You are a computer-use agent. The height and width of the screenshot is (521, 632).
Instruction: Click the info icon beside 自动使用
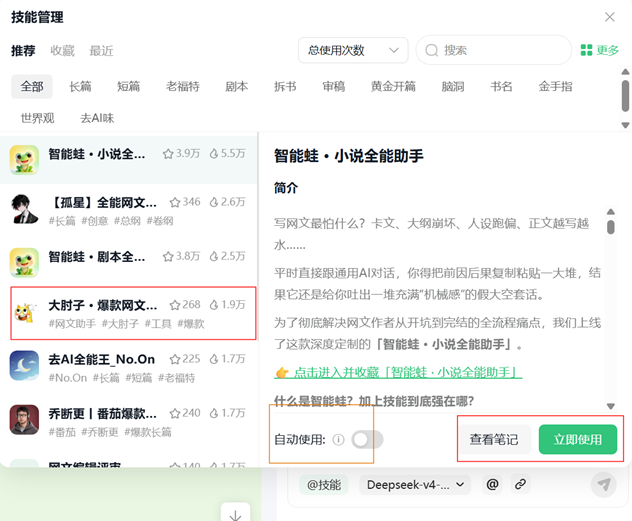[x=338, y=440]
